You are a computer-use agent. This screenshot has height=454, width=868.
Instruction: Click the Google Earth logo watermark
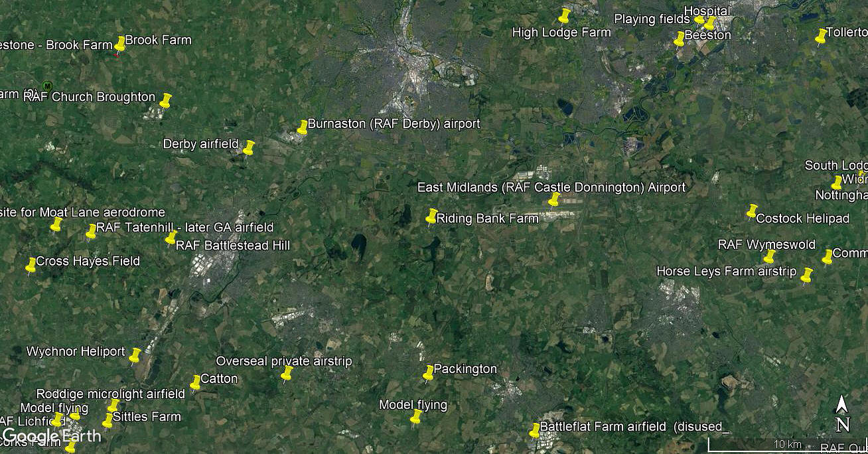pyautogui.click(x=52, y=435)
